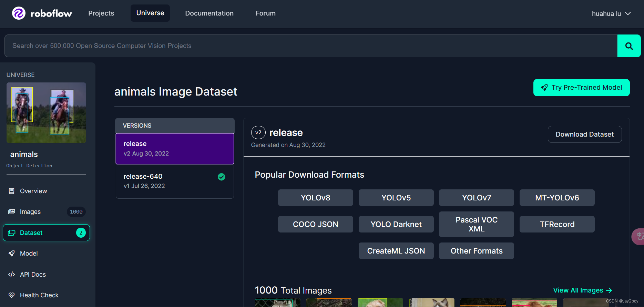Choose the CreateML JSON format

coord(396,251)
